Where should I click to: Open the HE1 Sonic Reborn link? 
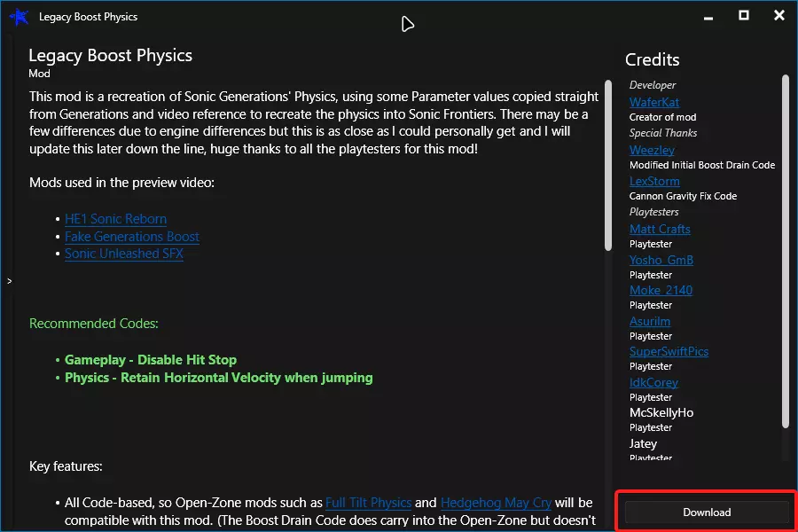pyautogui.click(x=115, y=219)
